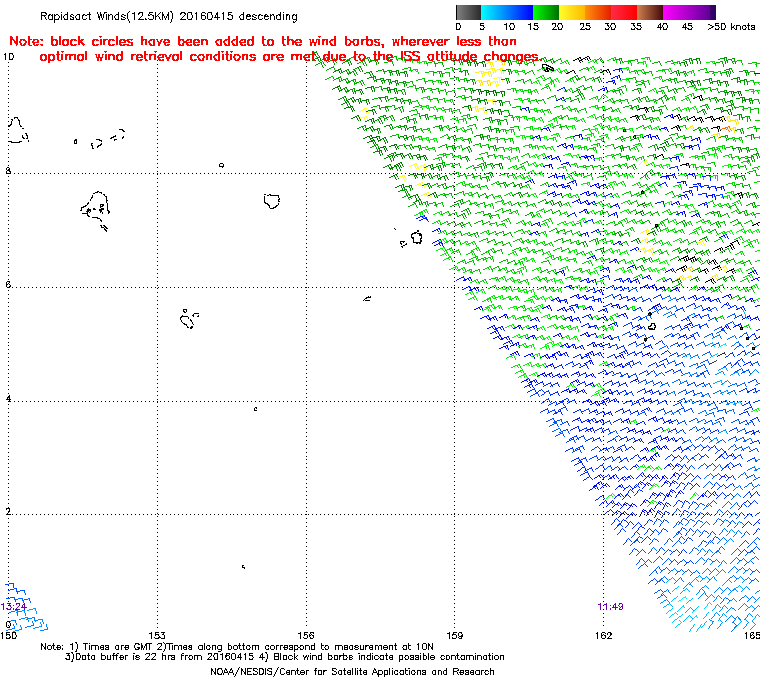Click the brown 35-40 knots legend color
Viewport: 760px width, 688px height.
650,12
